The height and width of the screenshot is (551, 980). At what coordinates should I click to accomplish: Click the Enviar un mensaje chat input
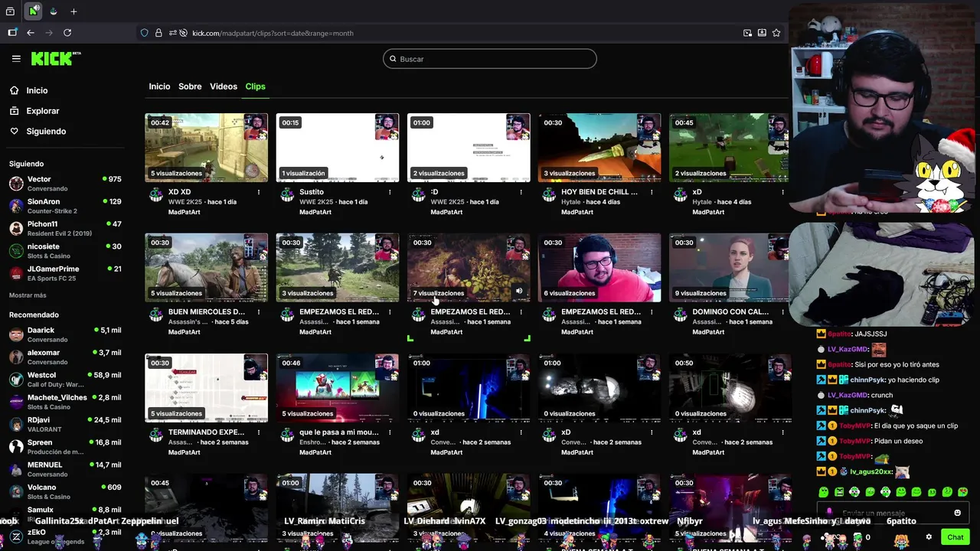(x=892, y=513)
